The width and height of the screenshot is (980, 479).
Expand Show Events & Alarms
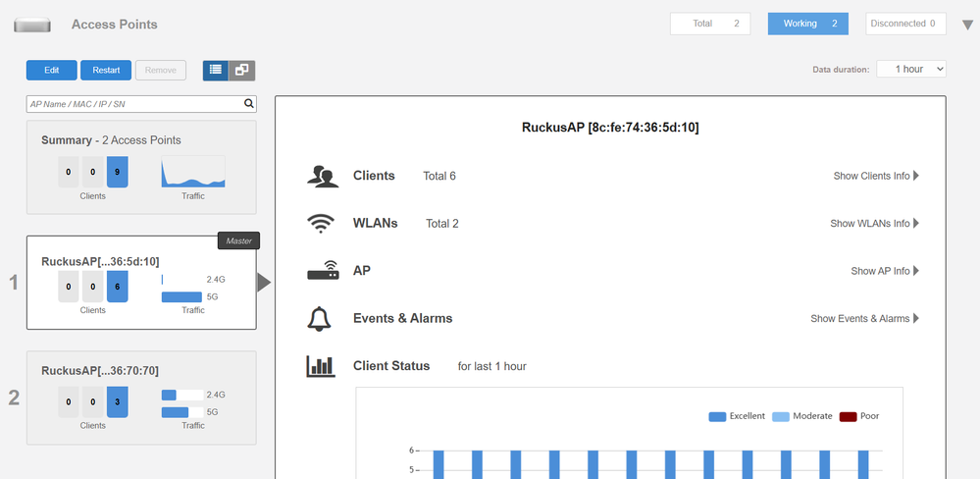click(864, 318)
